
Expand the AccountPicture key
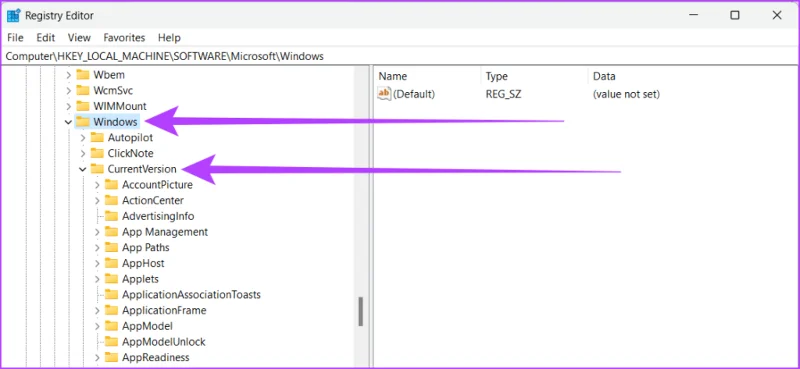[97, 185]
